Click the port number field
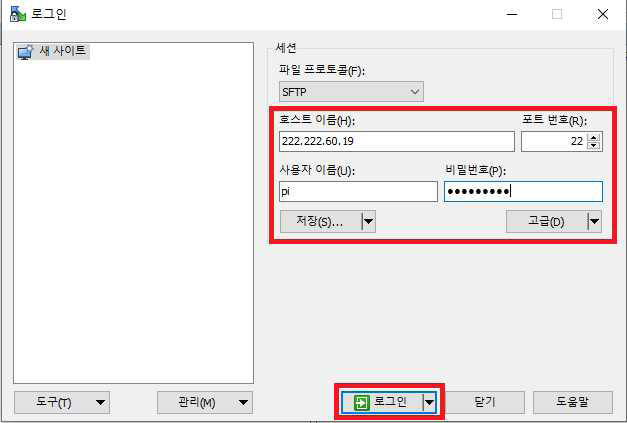The width and height of the screenshot is (627, 423). tap(554, 141)
